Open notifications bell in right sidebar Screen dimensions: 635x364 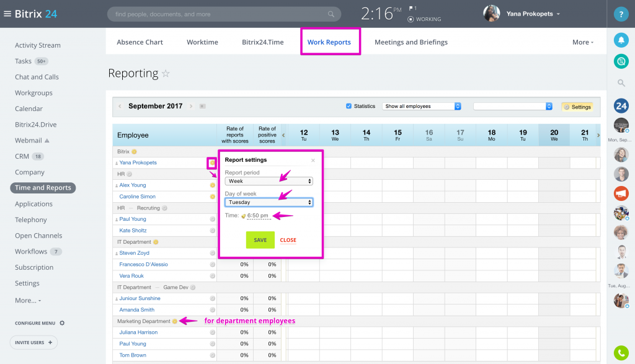click(621, 40)
